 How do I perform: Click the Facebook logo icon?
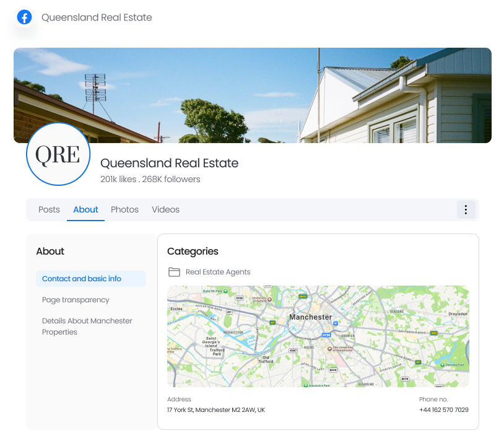pyautogui.click(x=24, y=17)
